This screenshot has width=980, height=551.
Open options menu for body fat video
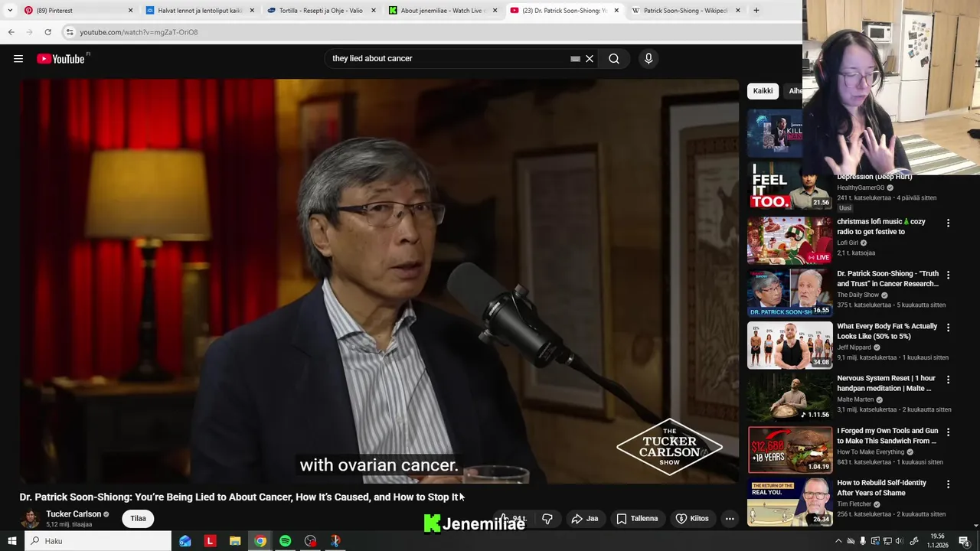948,328
